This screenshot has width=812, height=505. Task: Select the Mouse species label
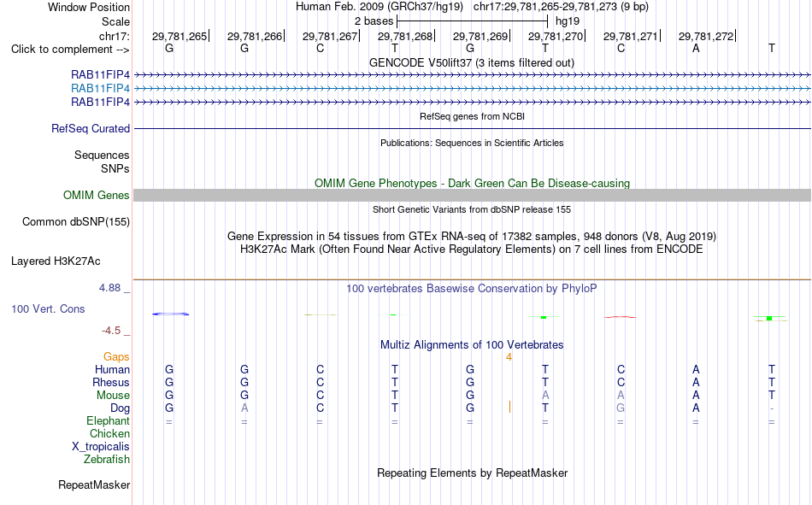113,395
